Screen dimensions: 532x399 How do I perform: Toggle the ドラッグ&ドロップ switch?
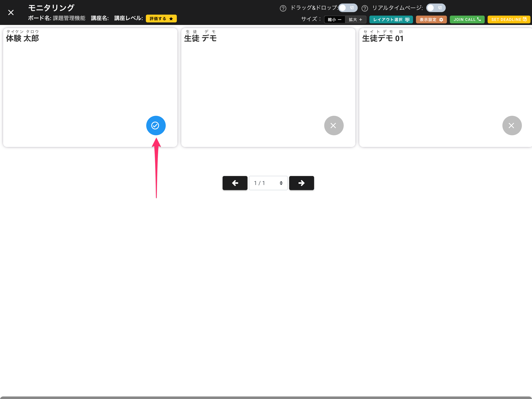348,8
